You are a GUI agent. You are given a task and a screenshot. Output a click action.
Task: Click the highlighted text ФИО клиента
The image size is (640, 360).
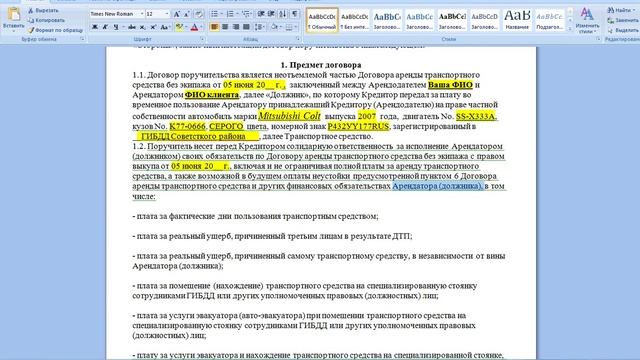(x=211, y=95)
